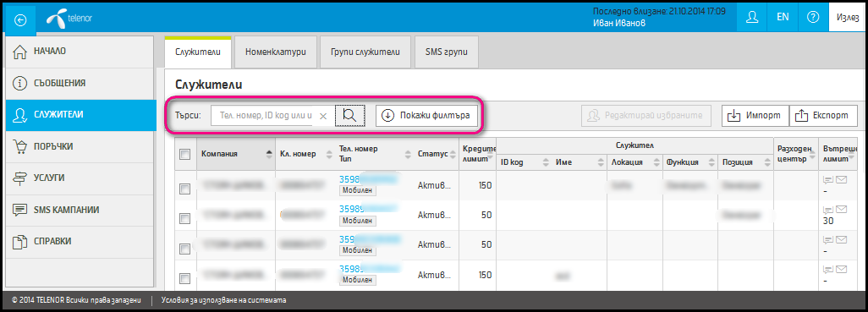Open СПРАВКИ documents icon in sidebar
The image size is (868, 312).
pyautogui.click(x=19, y=242)
